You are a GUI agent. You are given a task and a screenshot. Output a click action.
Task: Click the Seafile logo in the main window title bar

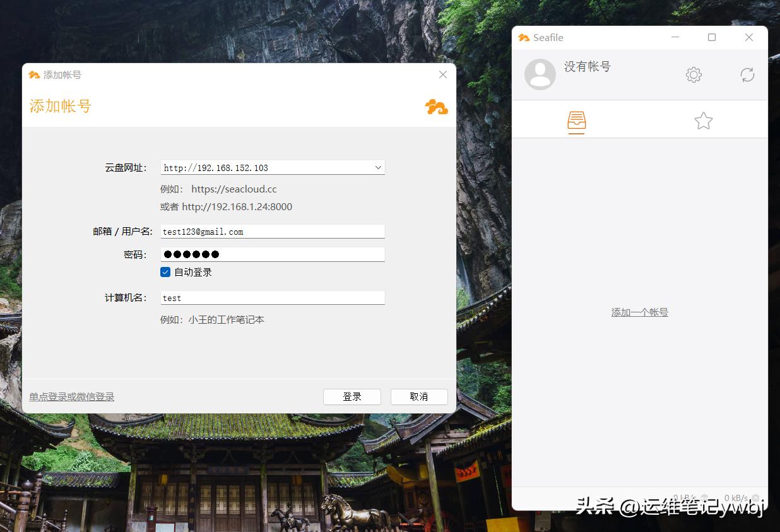pyautogui.click(x=524, y=37)
